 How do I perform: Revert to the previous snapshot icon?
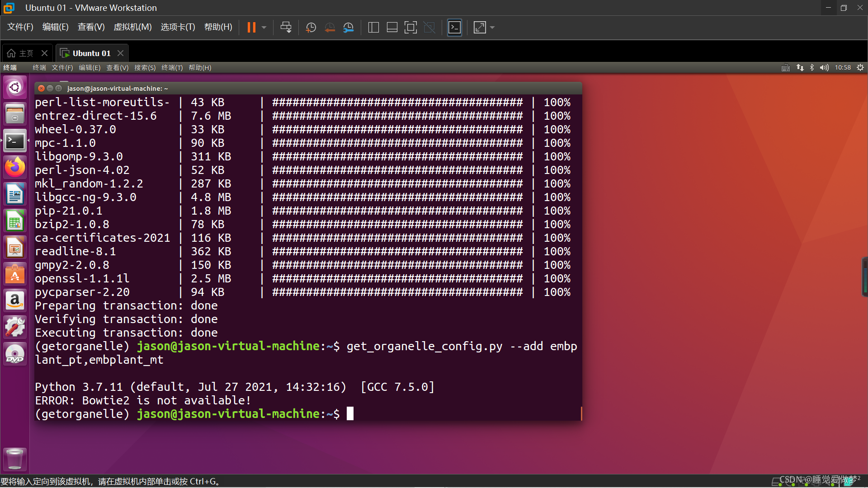tap(330, 28)
